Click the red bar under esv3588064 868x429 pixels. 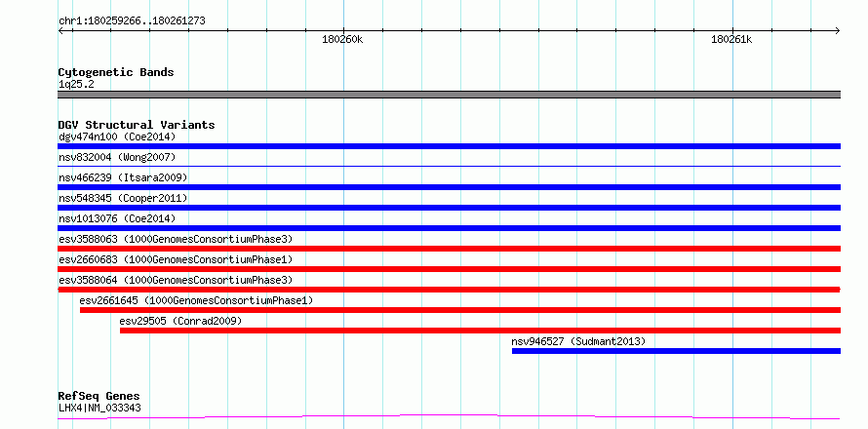tap(449, 290)
